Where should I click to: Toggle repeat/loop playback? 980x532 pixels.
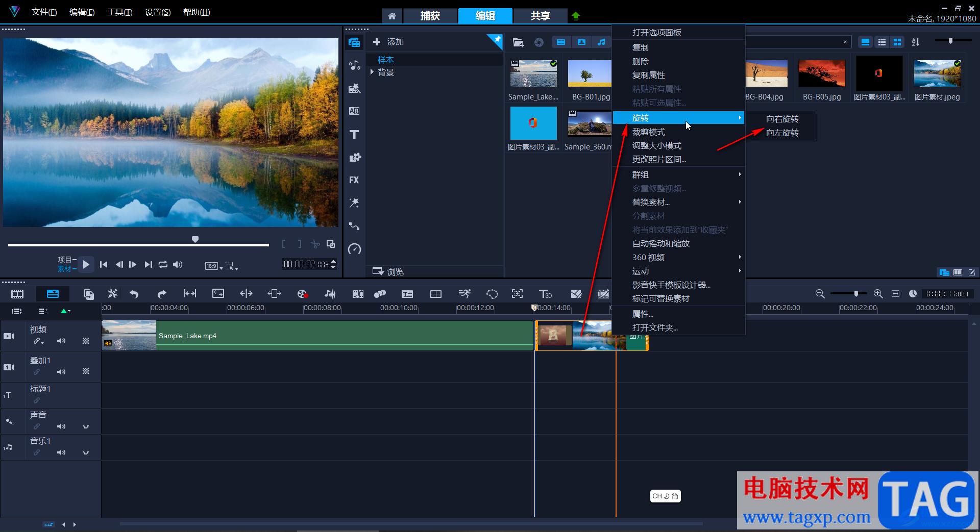(x=163, y=264)
